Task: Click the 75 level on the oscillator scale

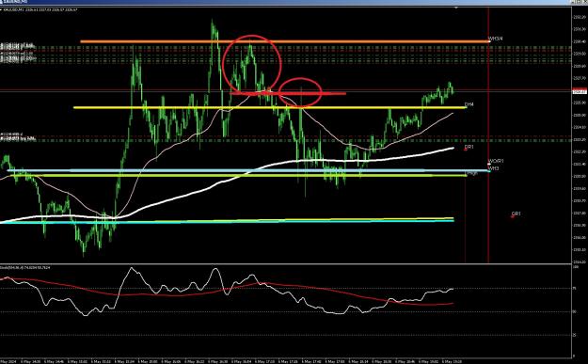Action: point(575,288)
